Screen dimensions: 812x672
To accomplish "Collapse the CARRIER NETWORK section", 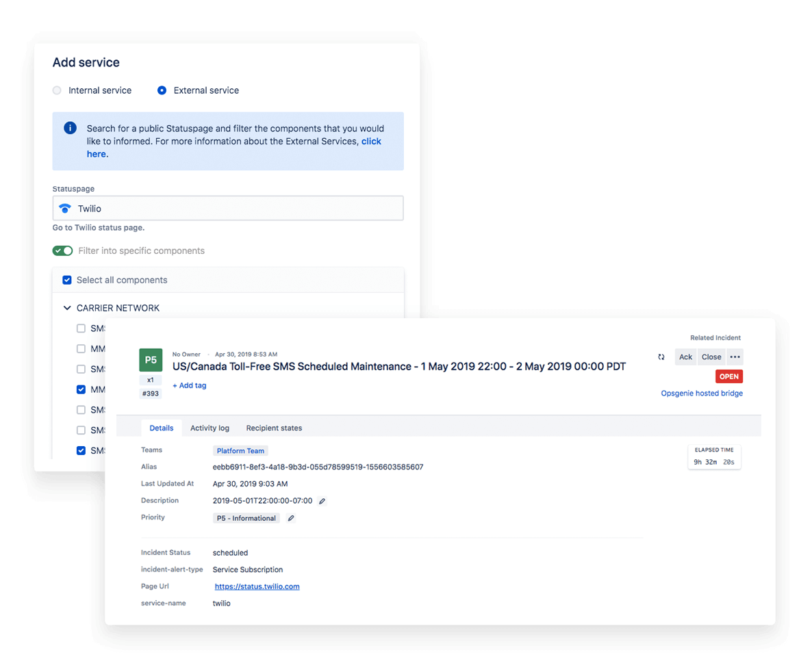I will (66, 308).
